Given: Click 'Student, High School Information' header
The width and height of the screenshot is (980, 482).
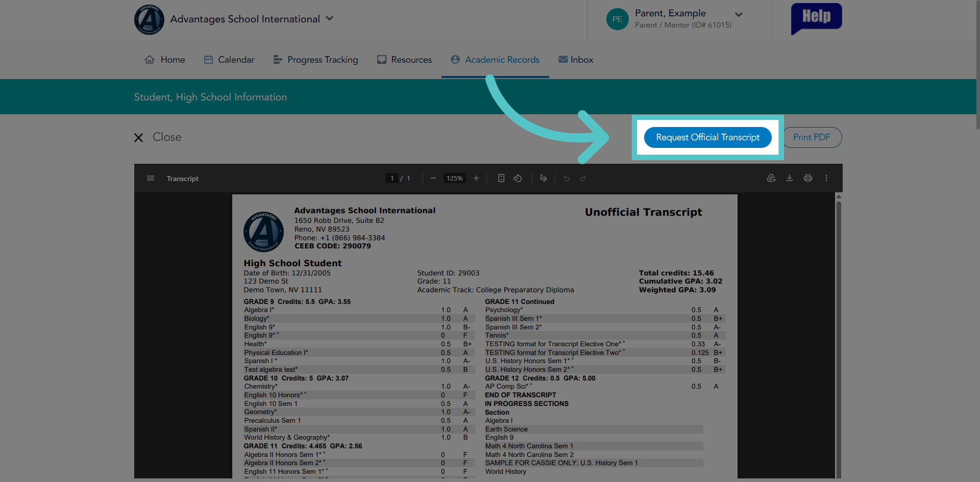Looking at the screenshot, I should [x=210, y=97].
